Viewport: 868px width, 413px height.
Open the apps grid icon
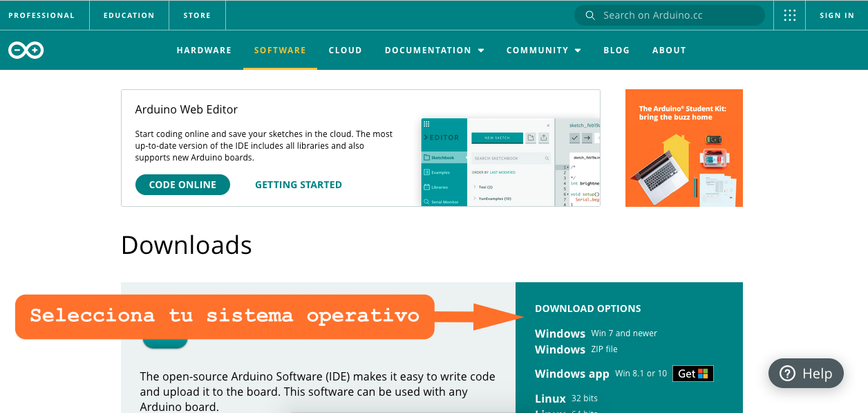(x=790, y=15)
